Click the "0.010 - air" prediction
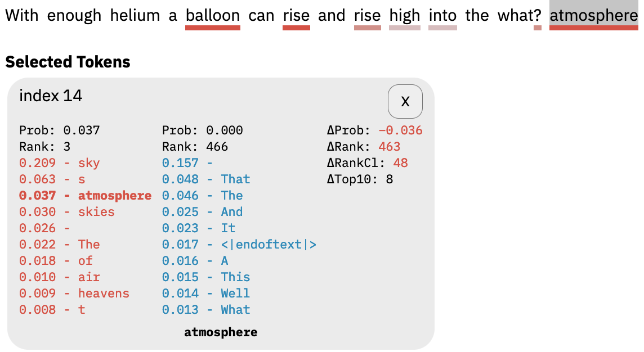This screenshot has width=644, height=352. (59, 277)
